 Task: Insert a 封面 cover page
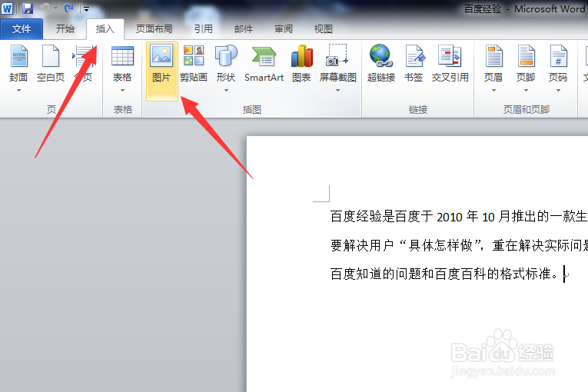[x=18, y=63]
